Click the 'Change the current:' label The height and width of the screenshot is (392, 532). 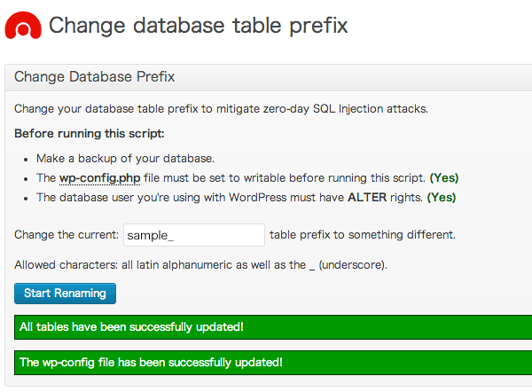pyautogui.click(x=66, y=235)
